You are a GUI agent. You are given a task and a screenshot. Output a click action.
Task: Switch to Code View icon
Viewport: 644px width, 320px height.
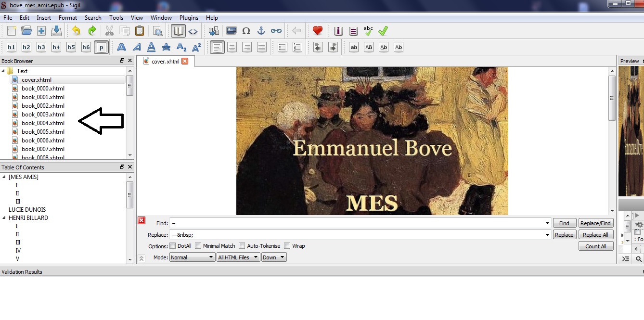[x=193, y=31]
